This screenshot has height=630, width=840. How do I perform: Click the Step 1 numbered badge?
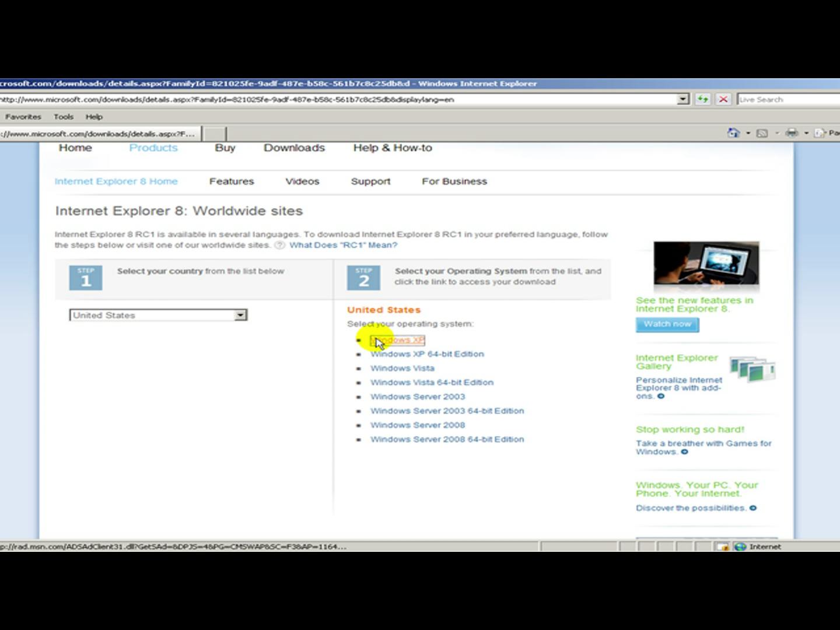click(x=86, y=278)
